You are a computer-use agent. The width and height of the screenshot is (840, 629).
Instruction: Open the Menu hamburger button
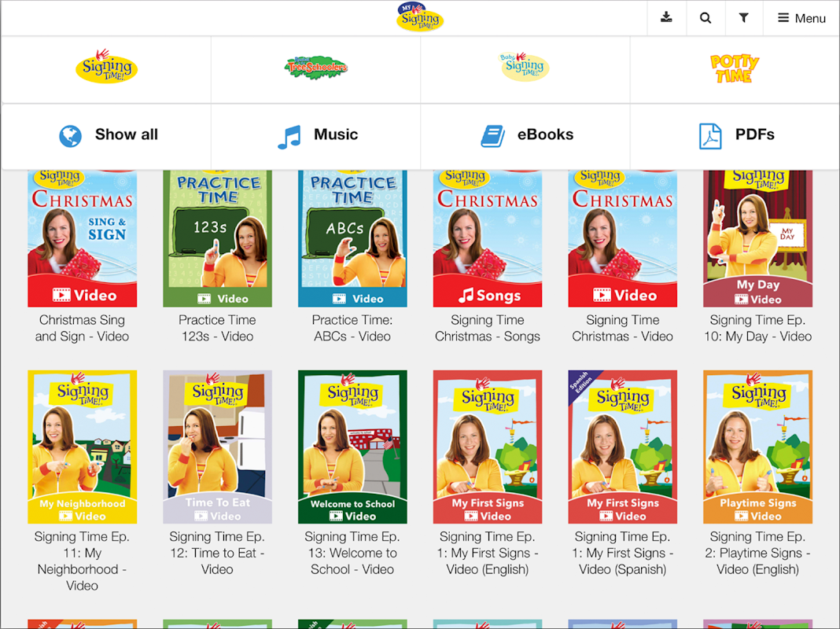point(801,18)
